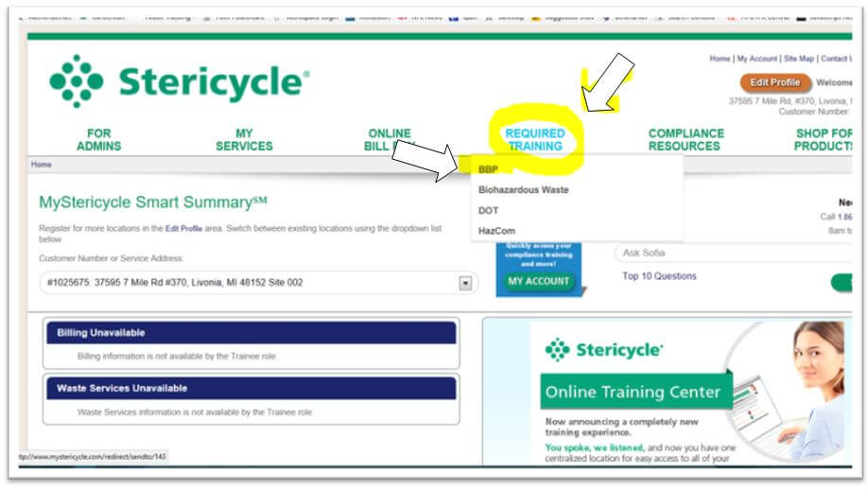Open the COMPLIANCE RESOURCES menu
This screenshot has width=868, height=491.
686,140
